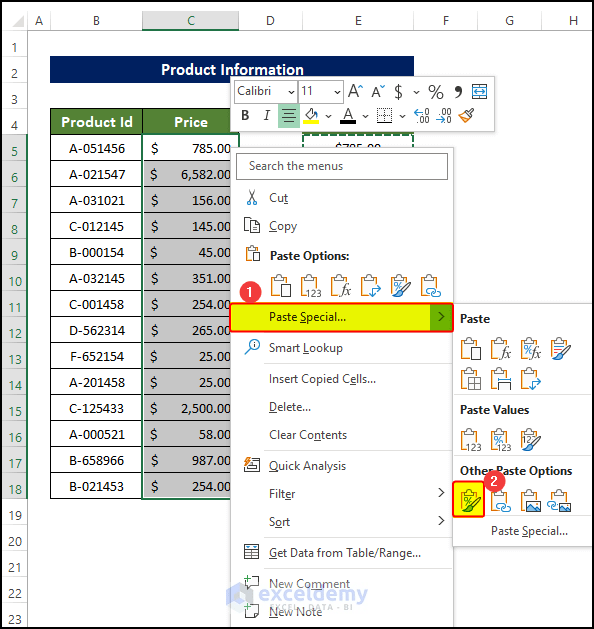Click Linked Picture paste icon

click(x=560, y=501)
